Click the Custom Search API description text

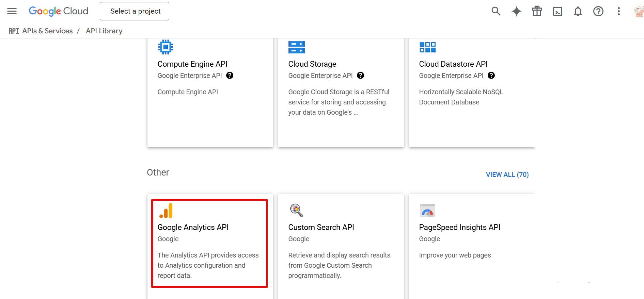tap(339, 265)
